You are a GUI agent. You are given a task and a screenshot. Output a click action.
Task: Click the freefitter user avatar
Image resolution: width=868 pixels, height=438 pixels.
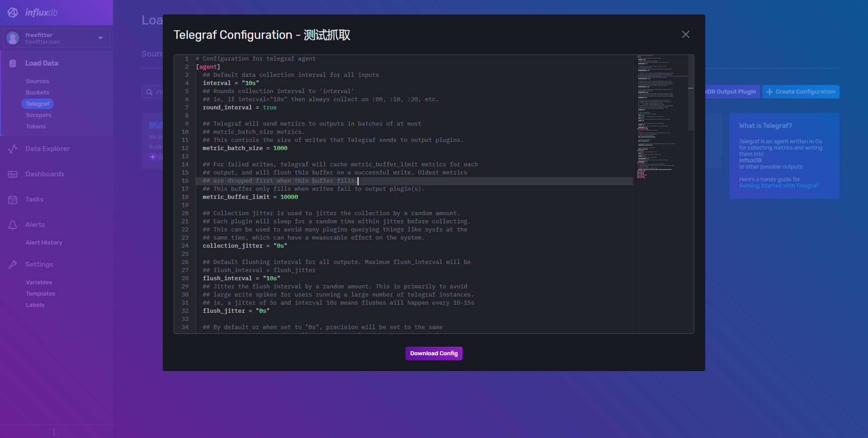[13, 38]
